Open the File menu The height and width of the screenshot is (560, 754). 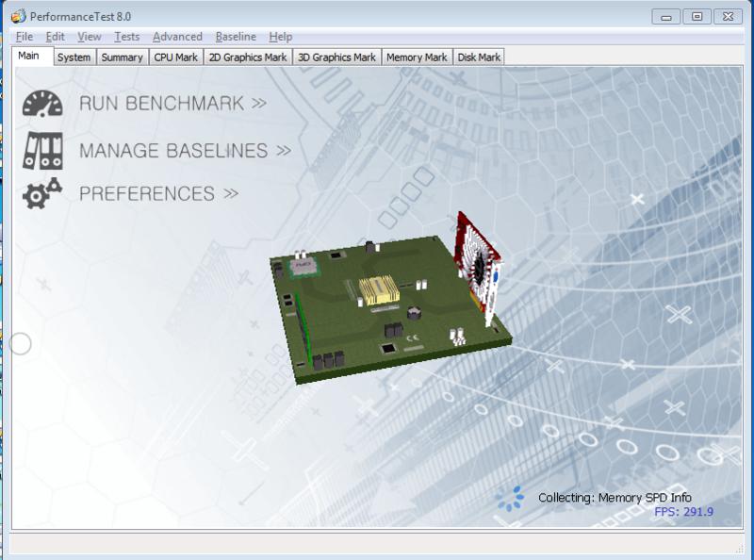tap(25, 37)
